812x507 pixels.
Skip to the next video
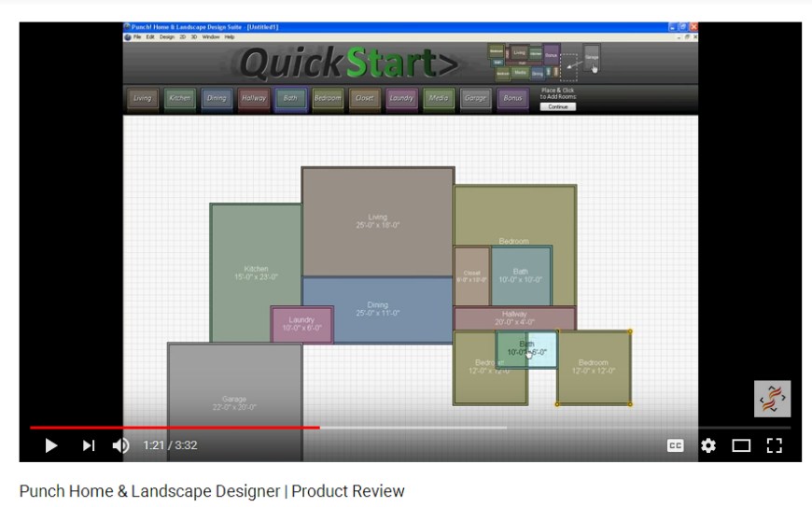(89, 445)
